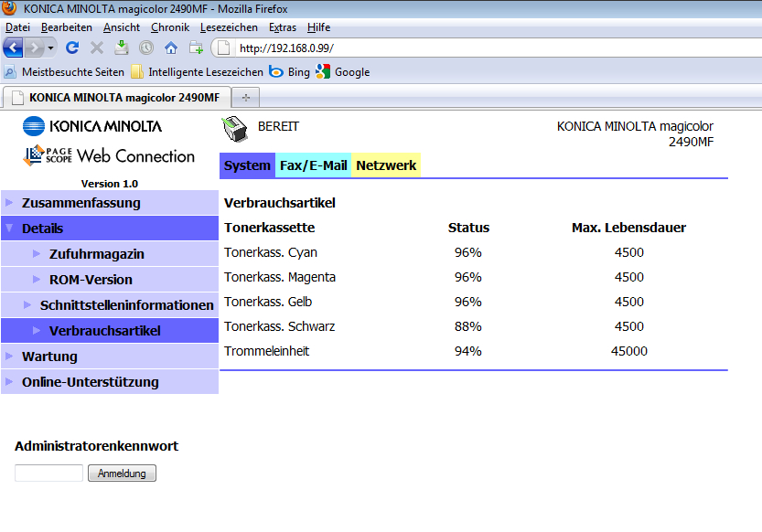Click the BEREIT status text
Viewport: 762px width, 532px height.
click(x=278, y=126)
